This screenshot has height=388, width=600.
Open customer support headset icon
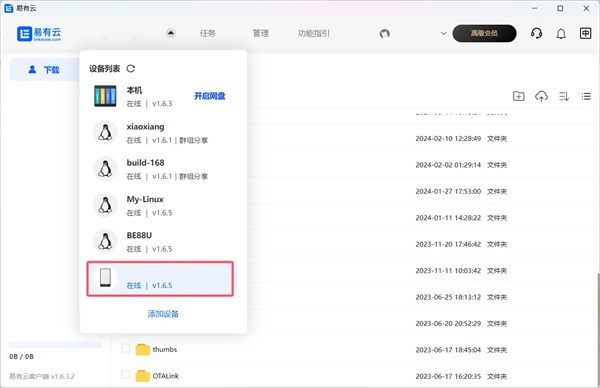pos(536,33)
